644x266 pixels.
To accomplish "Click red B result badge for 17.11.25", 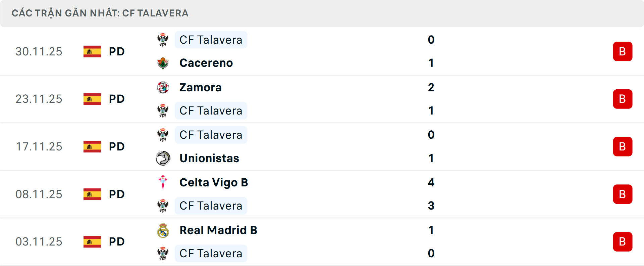I will tap(623, 146).
